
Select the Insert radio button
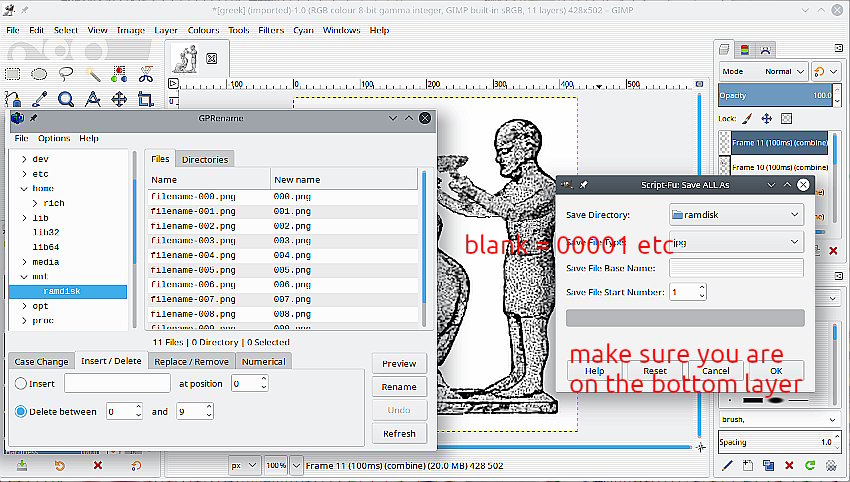click(21, 383)
